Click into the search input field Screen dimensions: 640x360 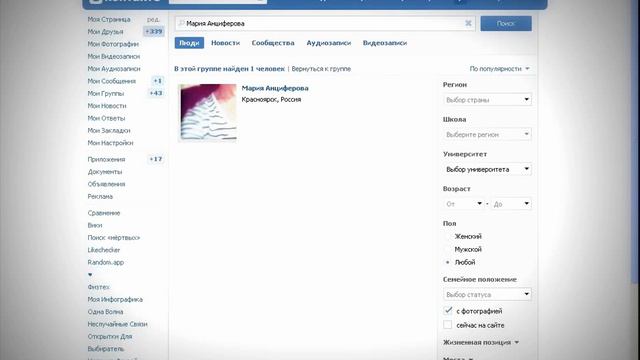pos(324,24)
